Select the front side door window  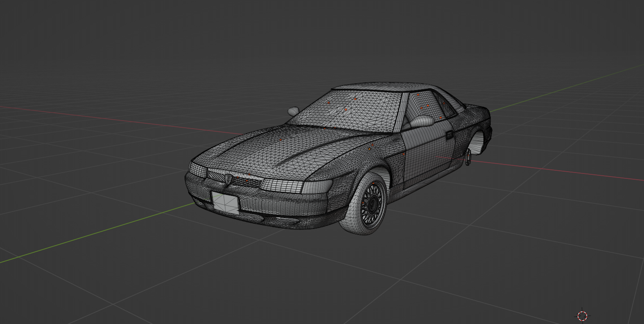[424, 108]
